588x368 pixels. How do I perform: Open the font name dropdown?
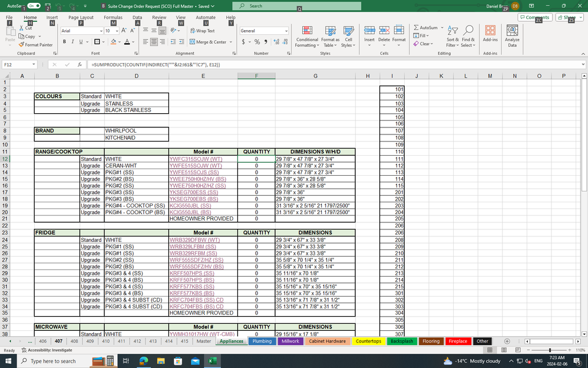pos(101,31)
